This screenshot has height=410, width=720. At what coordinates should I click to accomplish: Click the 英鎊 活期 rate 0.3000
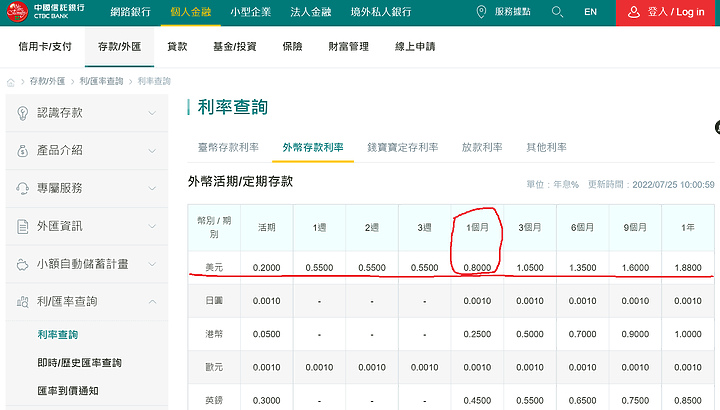pos(266,400)
